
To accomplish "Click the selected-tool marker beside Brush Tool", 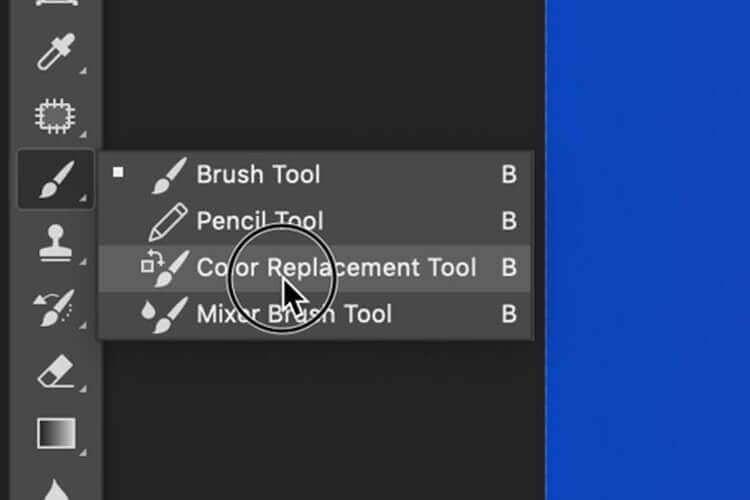I will [x=118, y=173].
